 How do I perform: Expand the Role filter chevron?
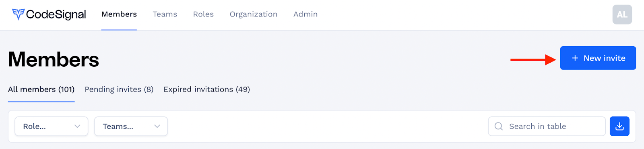click(x=77, y=126)
